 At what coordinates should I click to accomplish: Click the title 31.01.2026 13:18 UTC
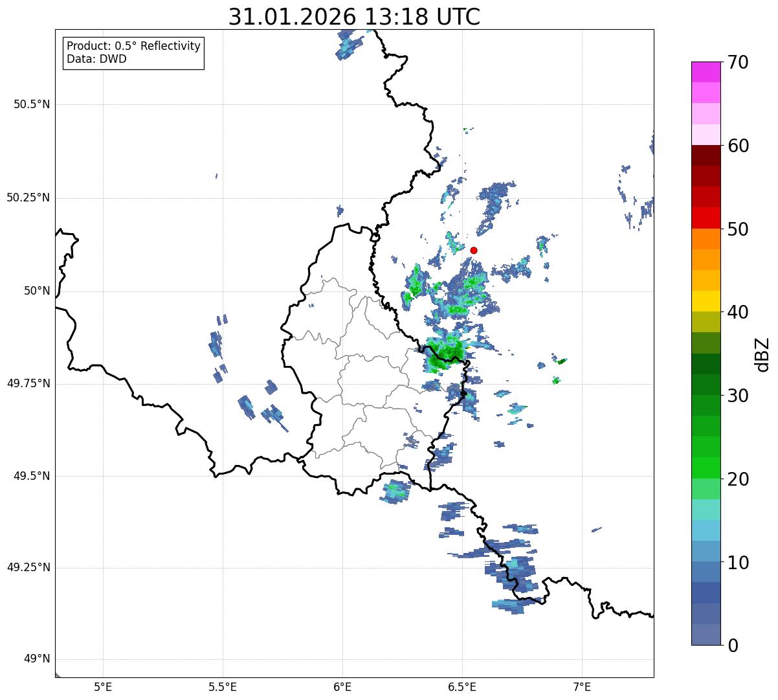(x=354, y=17)
